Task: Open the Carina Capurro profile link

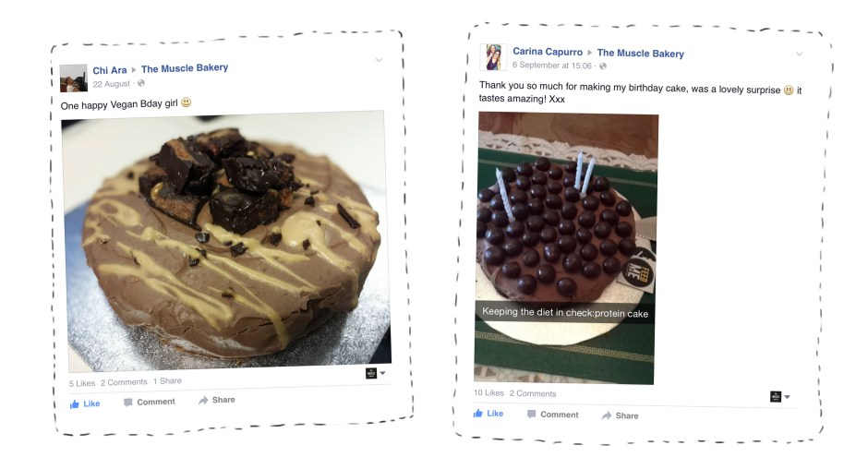Action: point(548,52)
